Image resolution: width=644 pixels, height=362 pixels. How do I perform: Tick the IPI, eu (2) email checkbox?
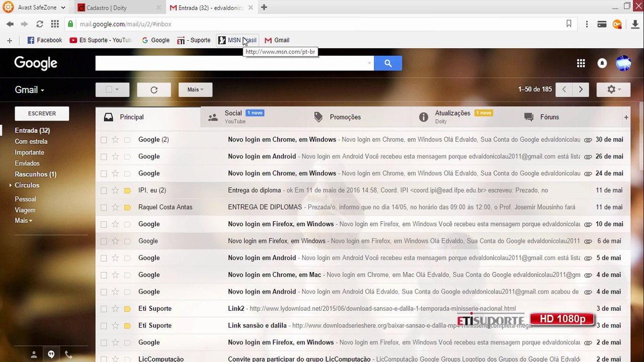104,190
